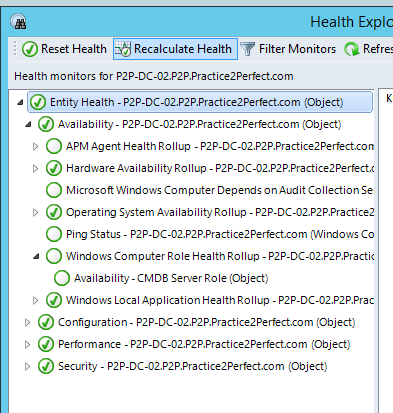Expand the Security monitor node
393x413 pixels.
click(x=27, y=366)
